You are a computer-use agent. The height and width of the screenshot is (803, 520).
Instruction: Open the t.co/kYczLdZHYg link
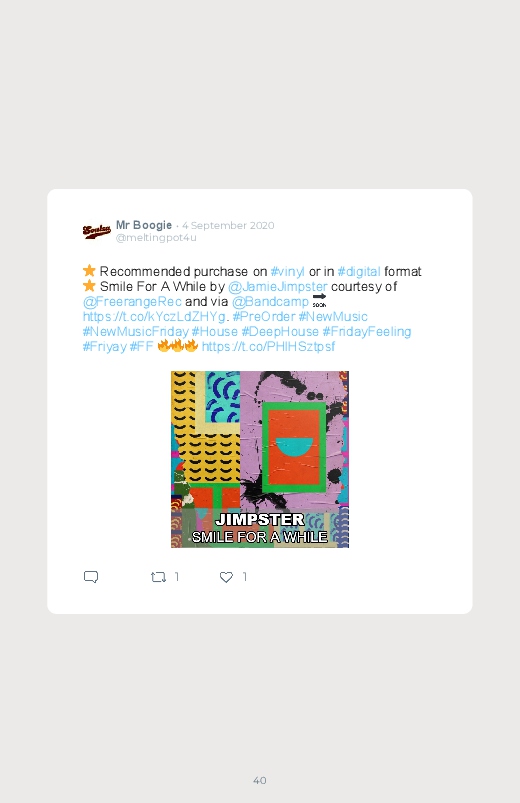(154, 316)
